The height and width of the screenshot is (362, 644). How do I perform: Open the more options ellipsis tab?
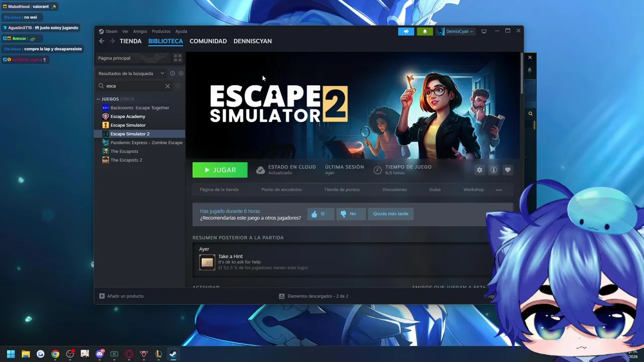coord(499,190)
